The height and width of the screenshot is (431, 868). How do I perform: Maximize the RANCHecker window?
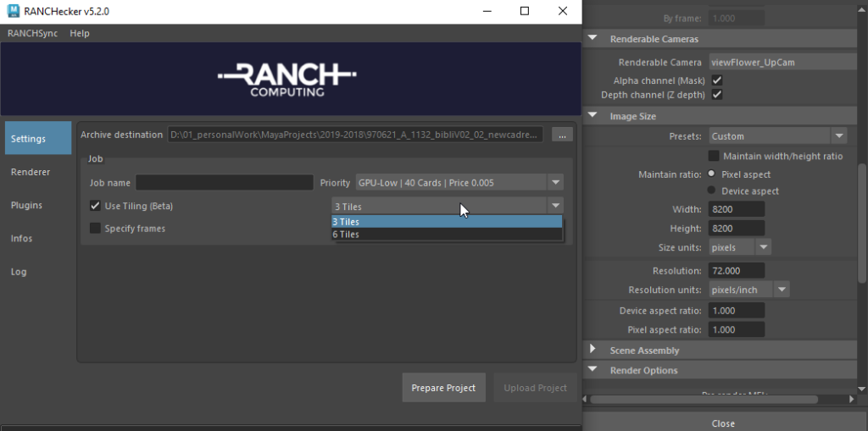[x=524, y=11]
